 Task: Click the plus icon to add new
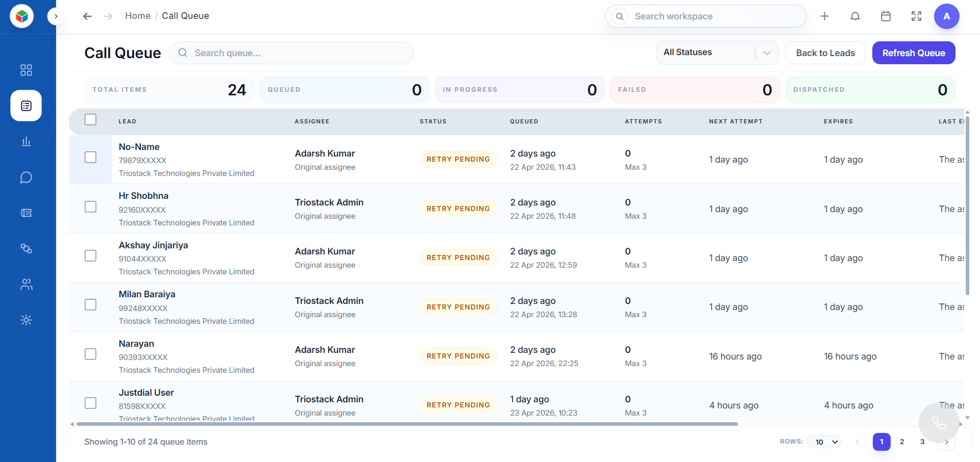point(824,16)
